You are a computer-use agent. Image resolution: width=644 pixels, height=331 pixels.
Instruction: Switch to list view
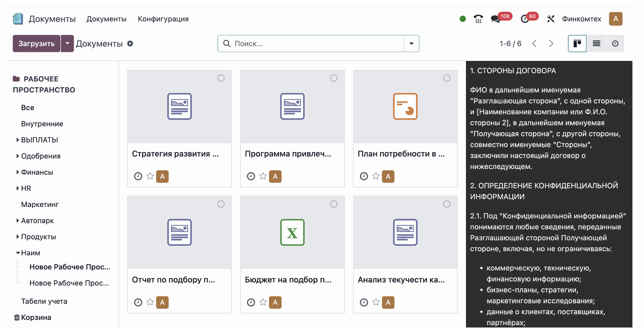[596, 44]
